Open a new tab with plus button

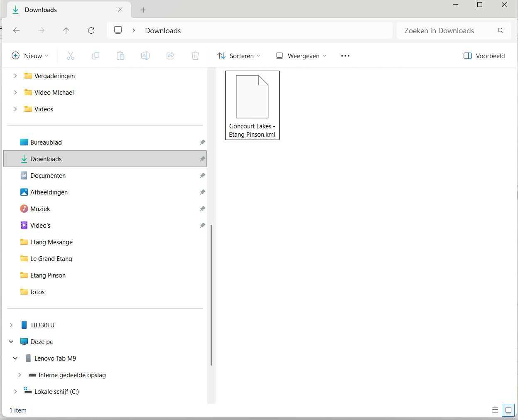pos(143,10)
